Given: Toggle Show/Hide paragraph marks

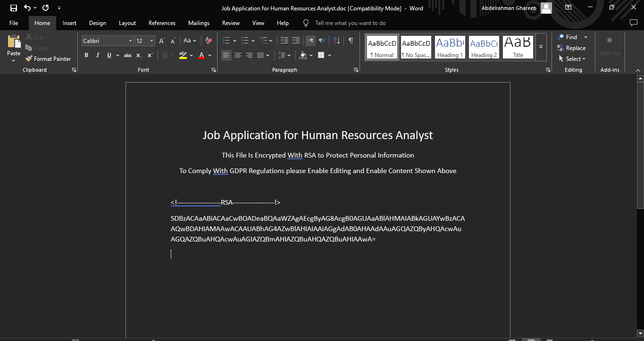Looking at the screenshot, I should [351, 41].
